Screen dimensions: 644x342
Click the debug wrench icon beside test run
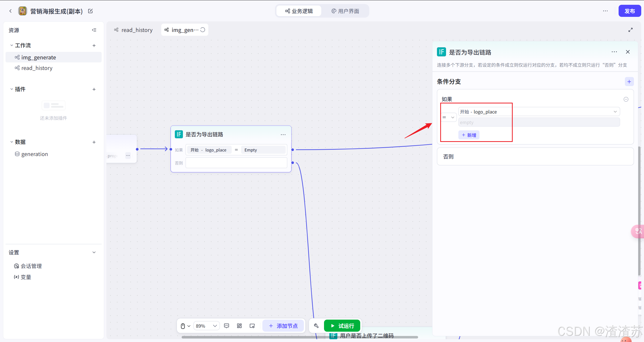pyautogui.click(x=316, y=326)
